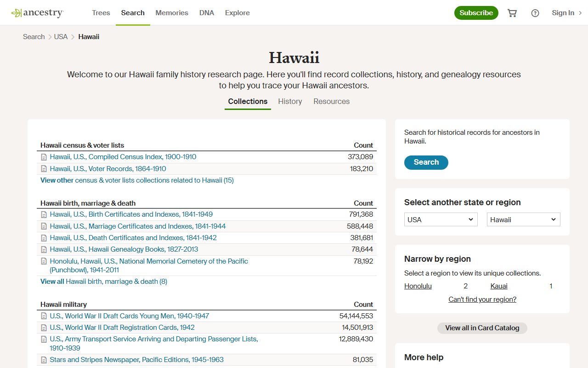Click the document icon beside Birth Certificates
This screenshot has height=368, width=588.
[x=44, y=214]
